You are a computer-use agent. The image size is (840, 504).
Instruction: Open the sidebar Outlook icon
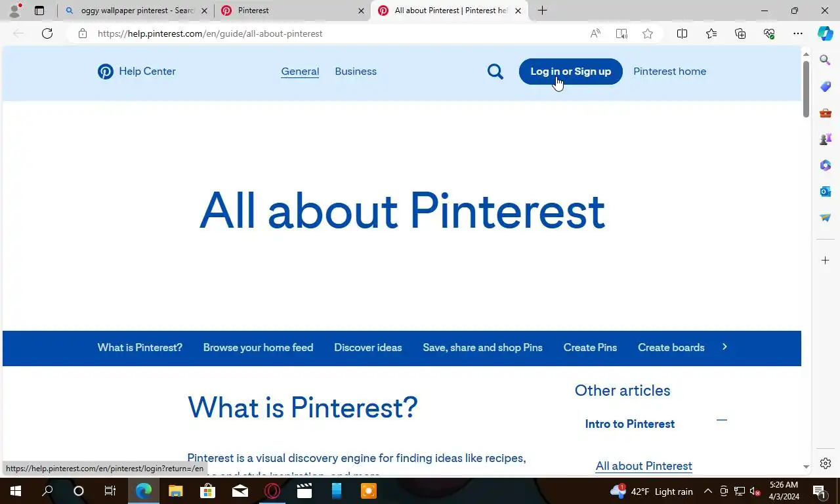(826, 192)
